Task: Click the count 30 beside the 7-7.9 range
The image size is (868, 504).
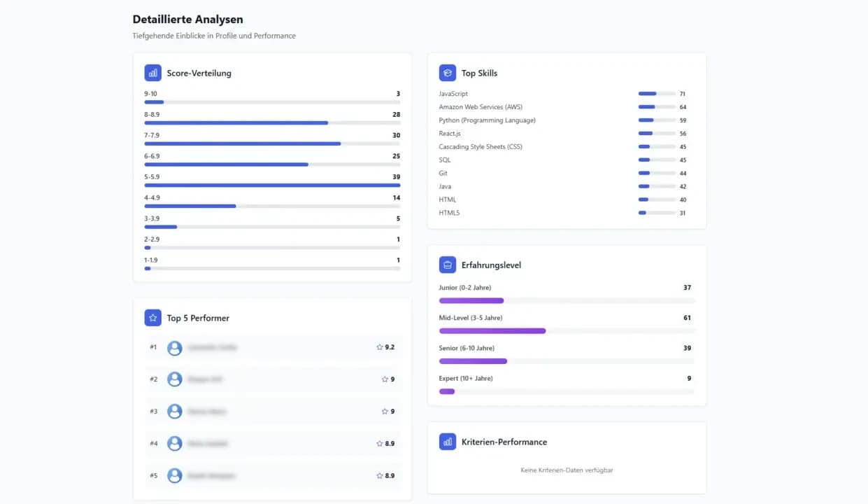Action: tap(396, 135)
